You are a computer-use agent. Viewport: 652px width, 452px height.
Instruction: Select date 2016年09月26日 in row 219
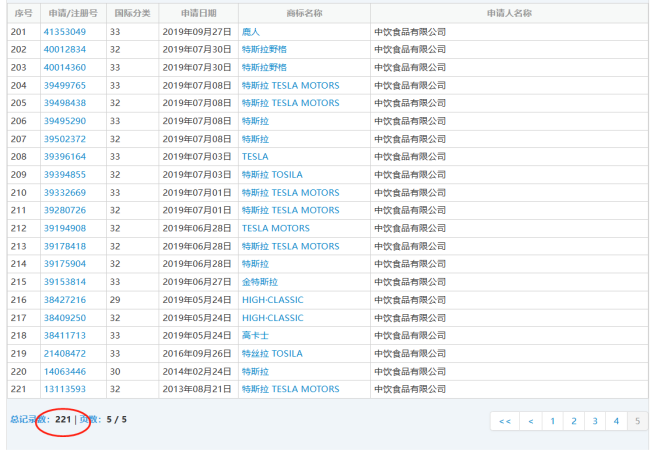click(x=197, y=353)
